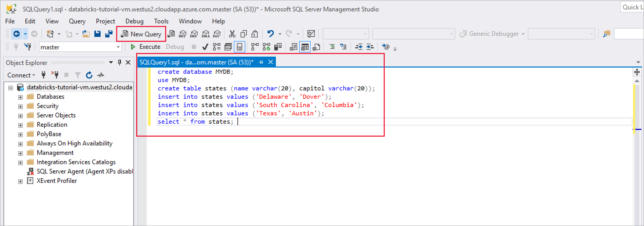Open Activity Monitor from Object Explorer toolbar
This screenshot has width=644, height=226.
click(x=101, y=75)
